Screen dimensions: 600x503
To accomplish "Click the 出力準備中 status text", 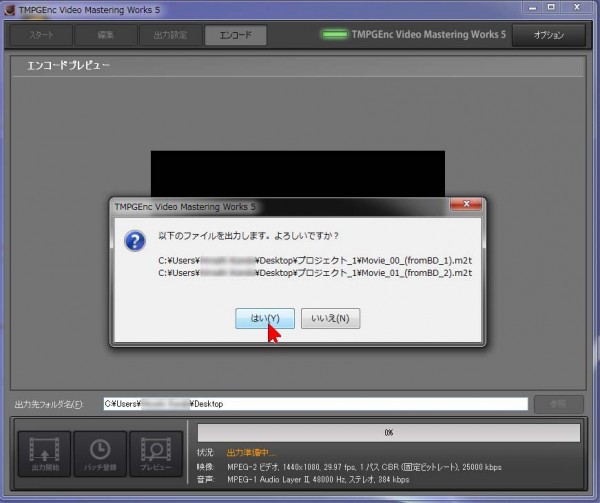I will click(x=250, y=453).
